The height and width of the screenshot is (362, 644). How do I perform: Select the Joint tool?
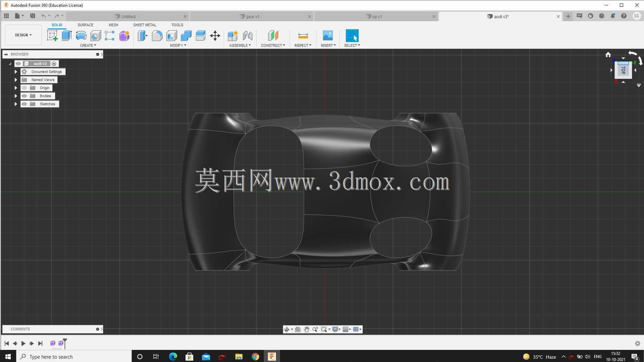pos(247,36)
